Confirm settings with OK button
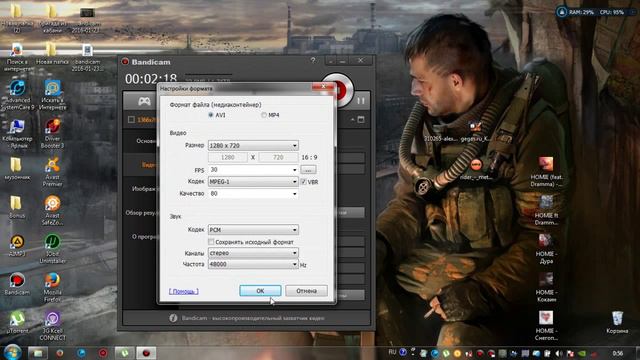Image resolution: width=640 pixels, height=360 pixels. (x=260, y=291)
